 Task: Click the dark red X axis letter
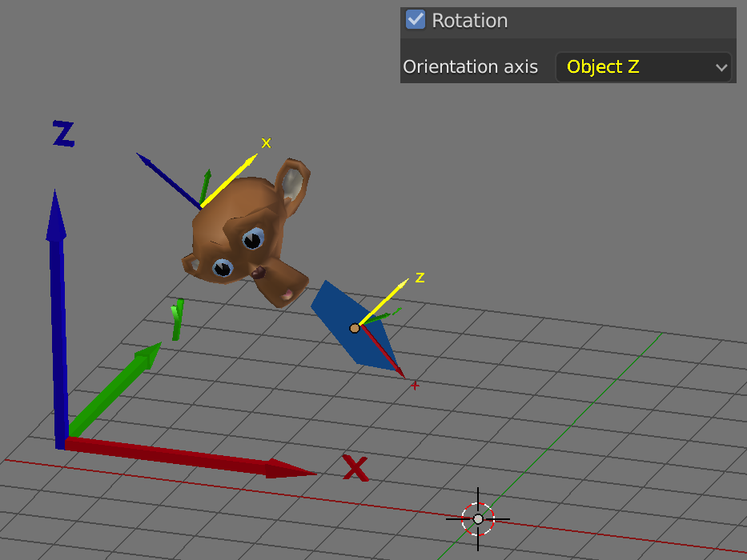355,468
